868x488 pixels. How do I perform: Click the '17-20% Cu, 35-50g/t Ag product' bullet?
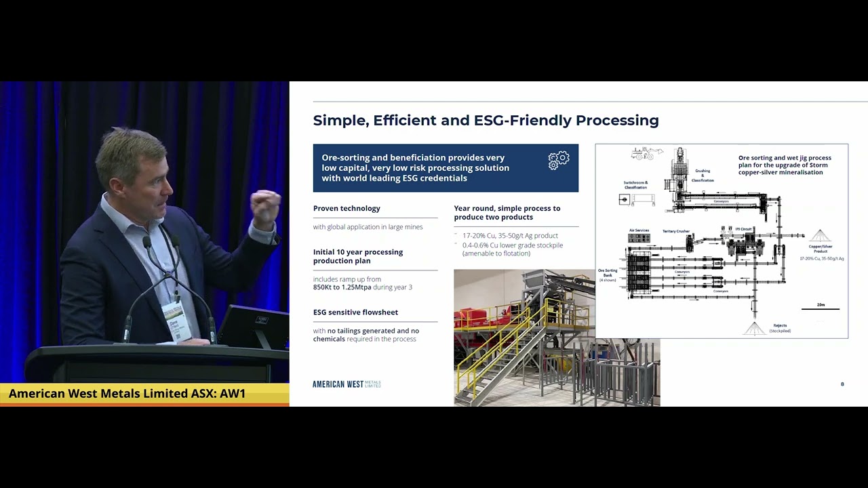[510, 236]
